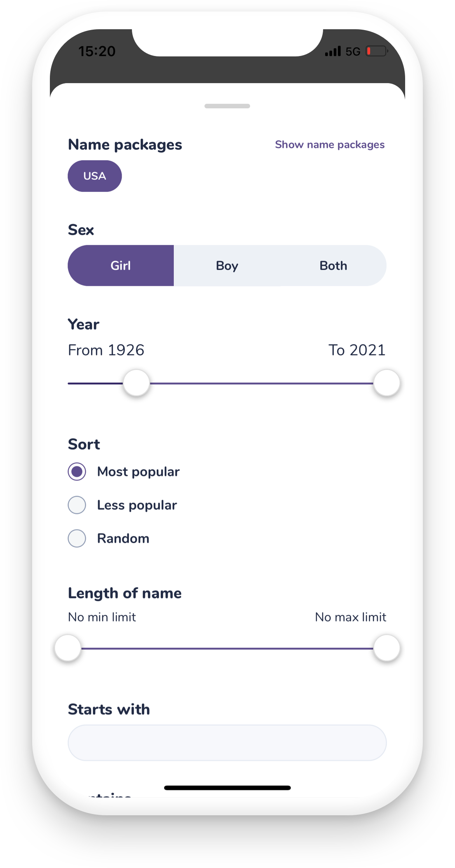Image resolution: width=455 pixels, height=868 pixels.
Task: Focus the Starts with text field
Action: pos(227,742)
